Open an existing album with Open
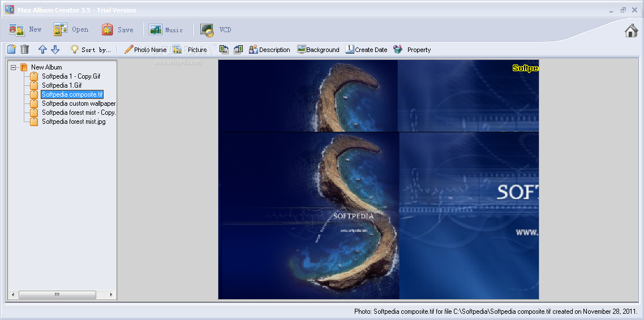Viewport: 644px width, 320px height. click(71, 29)
